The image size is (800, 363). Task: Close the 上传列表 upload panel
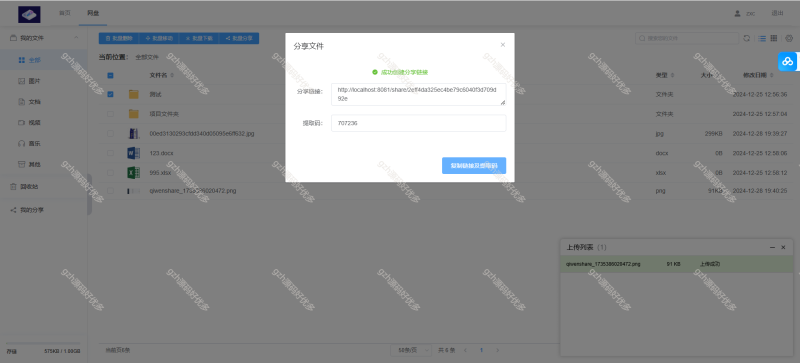pyautogui.click(x=783, y=247)
